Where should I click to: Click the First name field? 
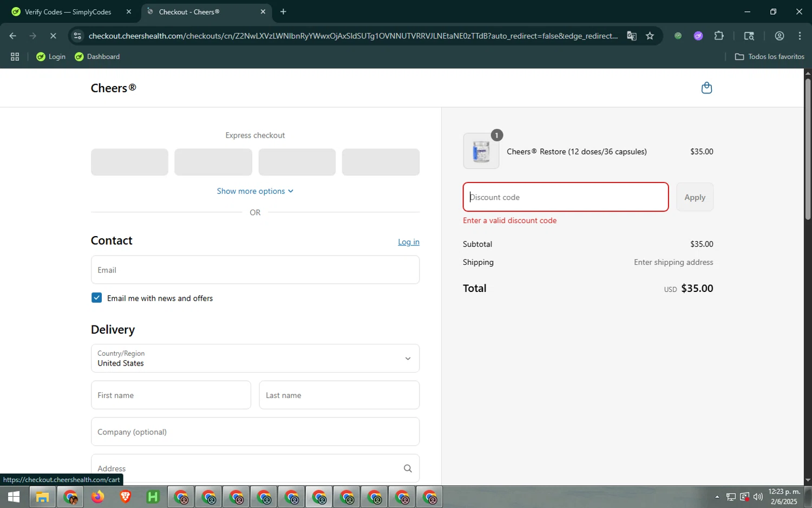tap(171, 395)
